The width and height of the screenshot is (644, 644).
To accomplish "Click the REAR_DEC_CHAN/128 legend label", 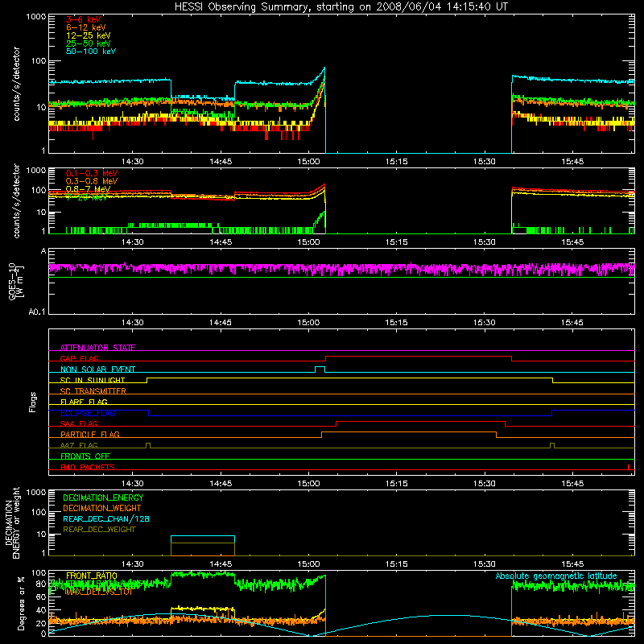I will 106,518.
